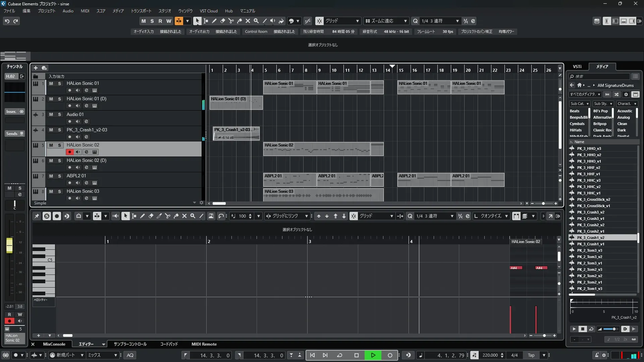The height and width of the screenshot is (362, 644).
Task: Switch to the MixConsole tab
Action: (x=54, y=344)
